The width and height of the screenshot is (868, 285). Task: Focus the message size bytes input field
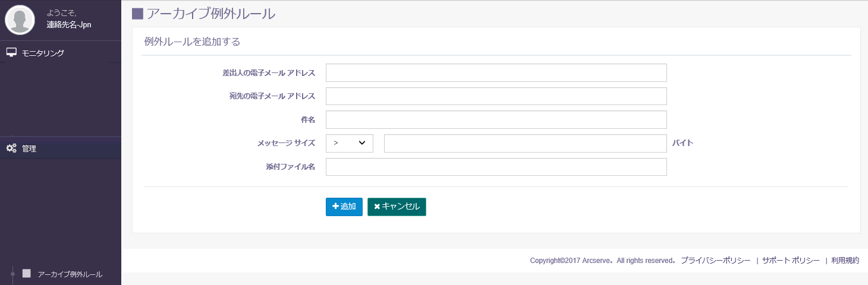(526, 143)
